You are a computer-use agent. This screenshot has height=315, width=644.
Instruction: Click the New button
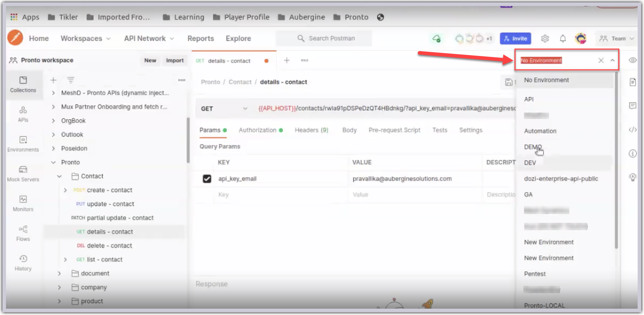[150, 61]
